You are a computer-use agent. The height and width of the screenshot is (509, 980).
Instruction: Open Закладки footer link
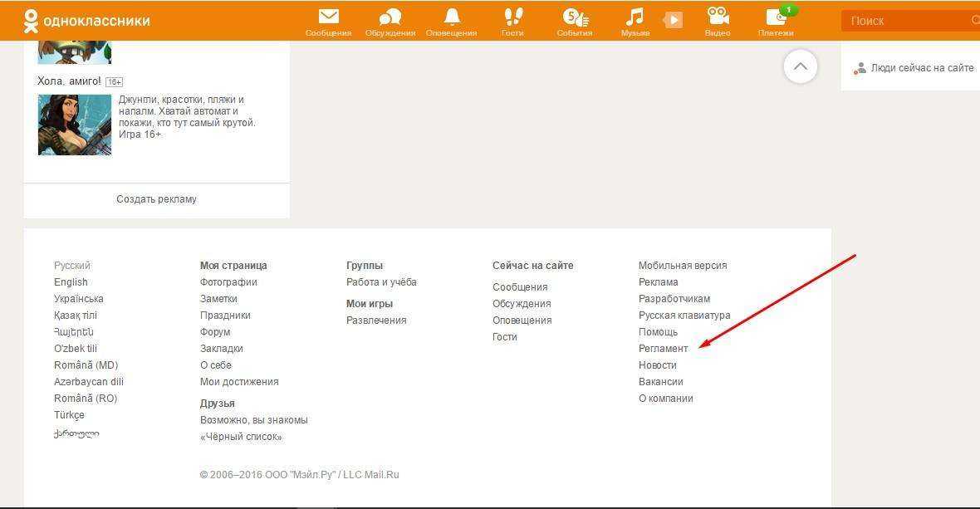pos(222,349)
